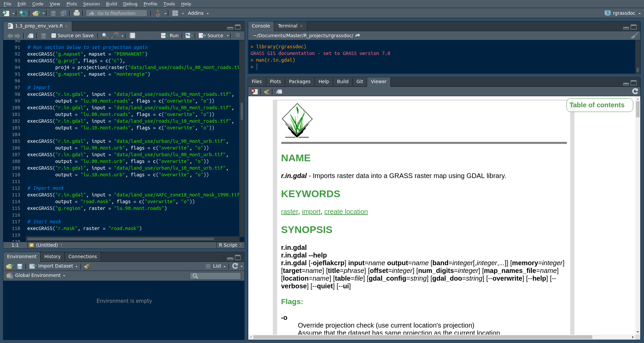This screenshot has height=343, width=644.
Task: Click the version control Git icon in toolbar
Action: pos(158,13)
